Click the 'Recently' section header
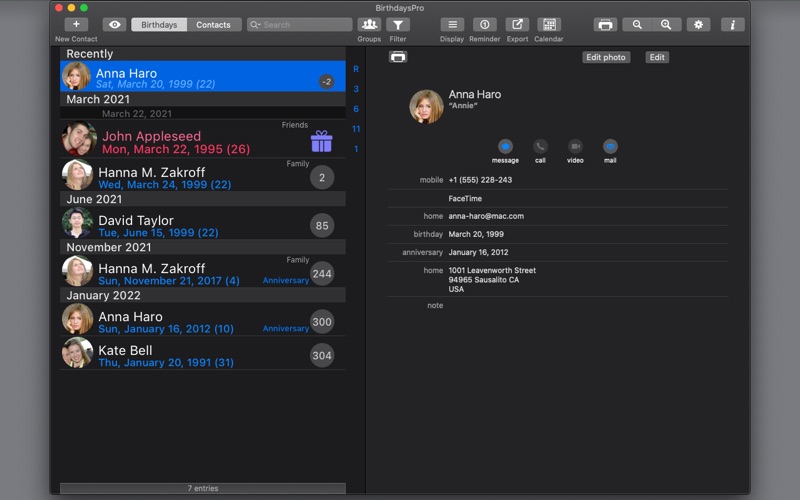800x500 pixels. [x=203, y=54]
